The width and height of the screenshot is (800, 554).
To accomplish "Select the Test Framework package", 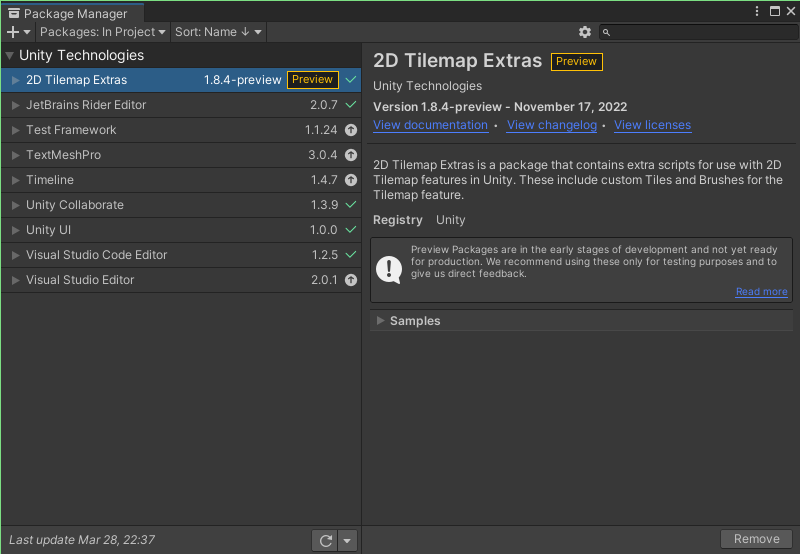I will click(x=181, y=130).
